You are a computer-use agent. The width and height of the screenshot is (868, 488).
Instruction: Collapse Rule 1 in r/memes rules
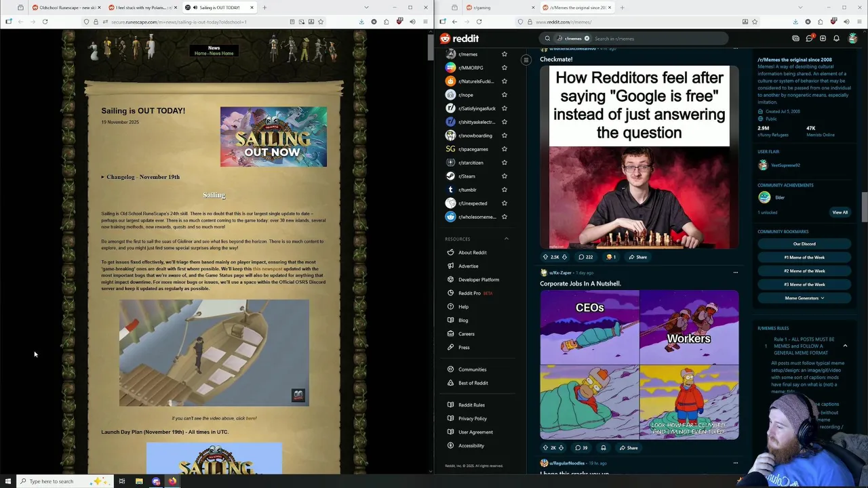845,346
